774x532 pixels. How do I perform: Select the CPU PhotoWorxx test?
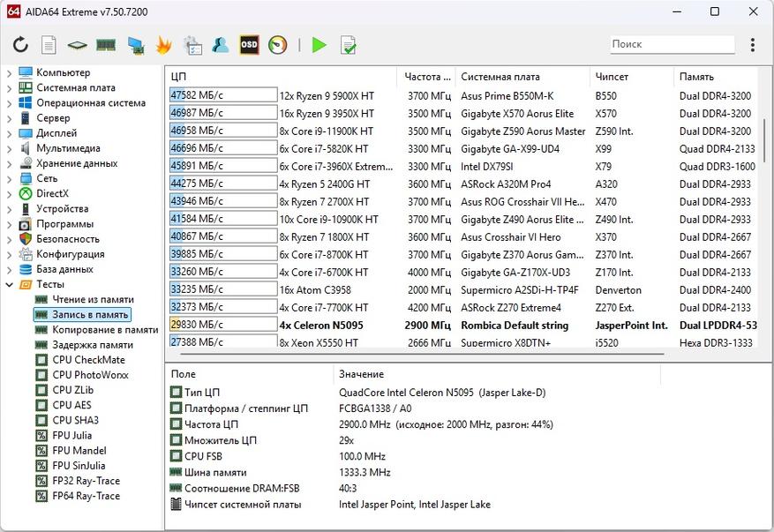point(90,375)
